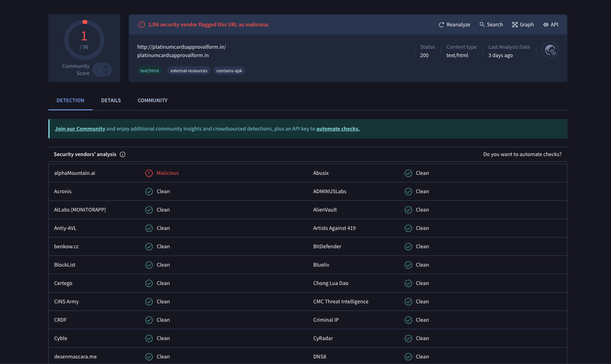Click the Criminal IP clean checkmark icon
The image size is (611, 364).
coord(408,320)
